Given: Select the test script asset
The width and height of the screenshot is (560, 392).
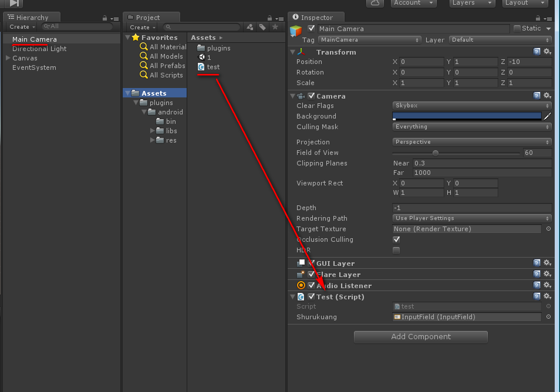Looking at the screenshot, I should (209, 67).
